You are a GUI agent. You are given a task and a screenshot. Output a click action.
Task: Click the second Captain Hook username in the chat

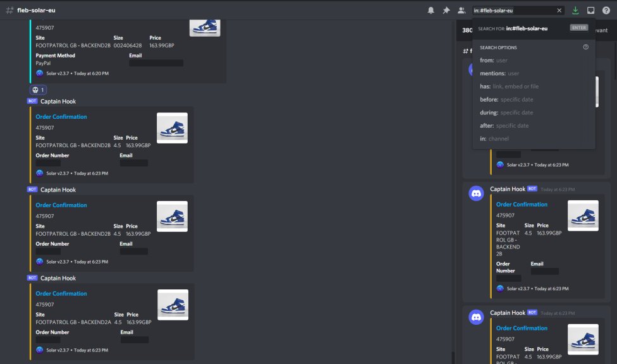(58, 190)
